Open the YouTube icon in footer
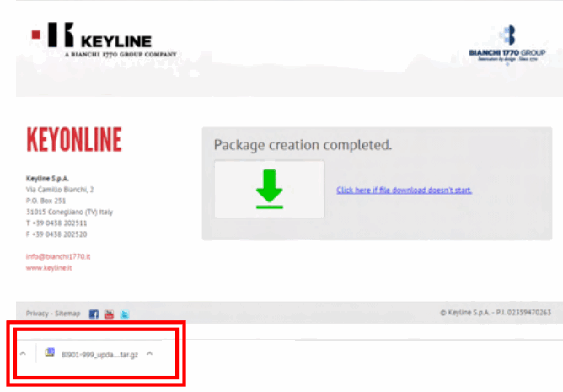This screenshot has height=392, width=563. 109,314
